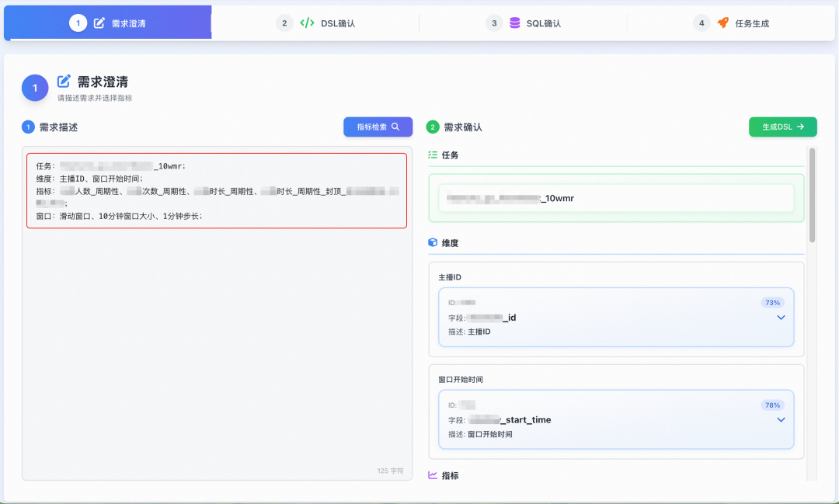This screenshot has width=839, height=504.
Task: Switch to the SQL确认 step tab
Action: pyautogui.click(x=524, y=23)
